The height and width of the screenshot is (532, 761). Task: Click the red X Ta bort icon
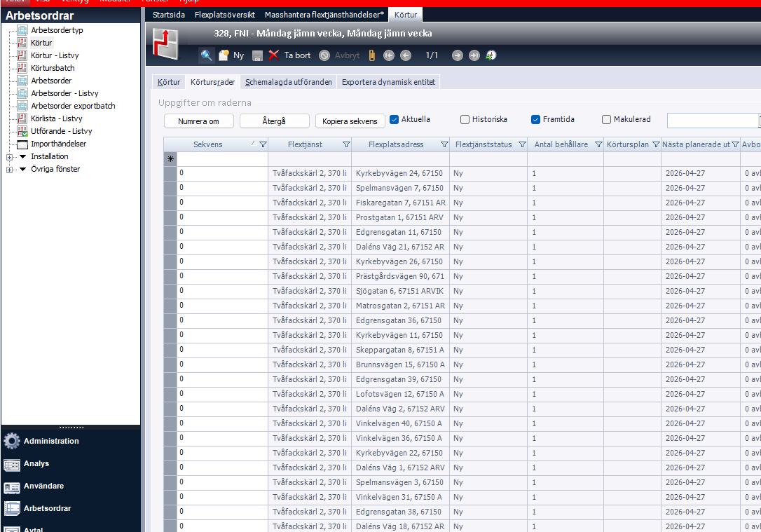[274, 55]
